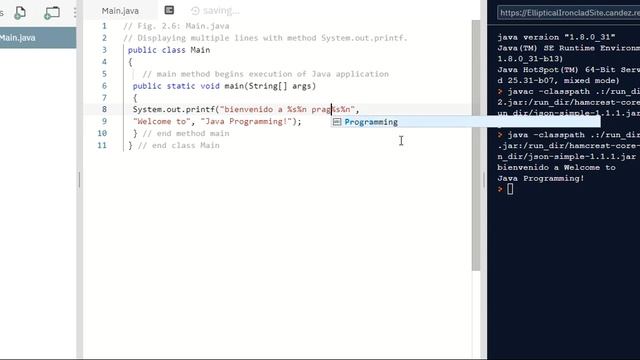This screenshot has width=640, height=360.
Task: Click the saving history indicator
Action: pos(215,11)
